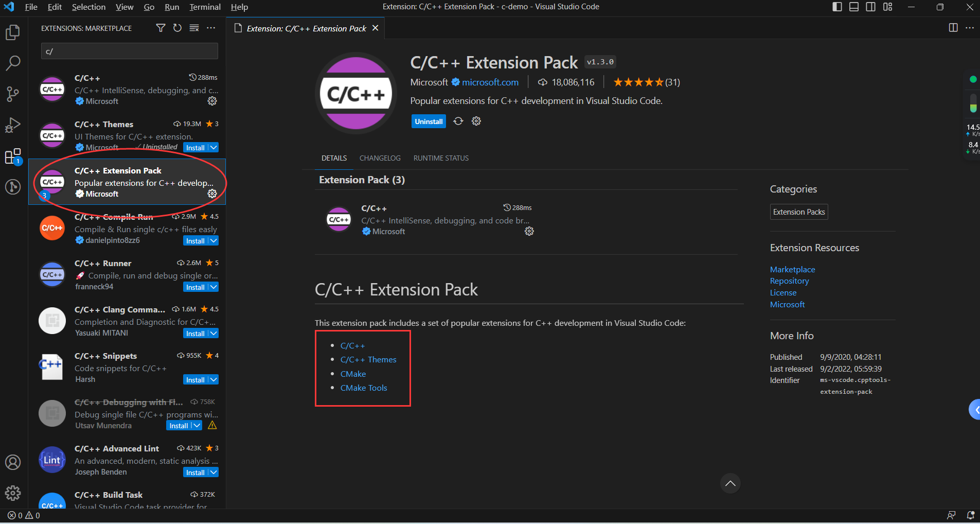Install the C/C++ Snippets extension
Viewport: 980px width, 524px height.
[x=195, y=380]
